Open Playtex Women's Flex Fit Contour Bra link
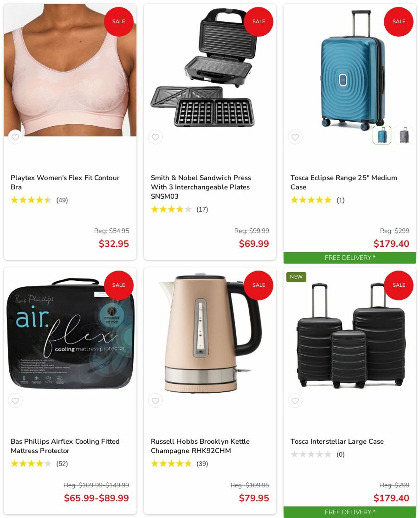The image size is (420, 518). 65,182
